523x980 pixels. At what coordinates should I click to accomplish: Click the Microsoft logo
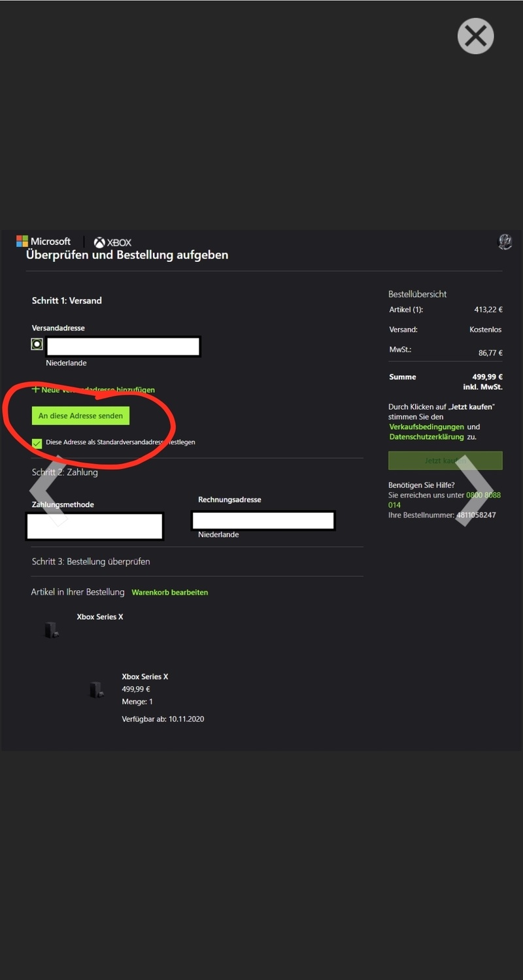[43, 242]
